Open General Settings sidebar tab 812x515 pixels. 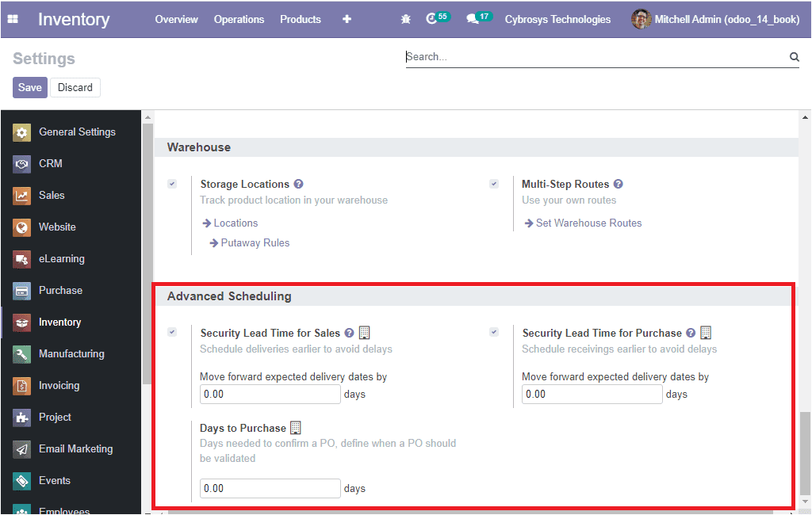[71, 132]
